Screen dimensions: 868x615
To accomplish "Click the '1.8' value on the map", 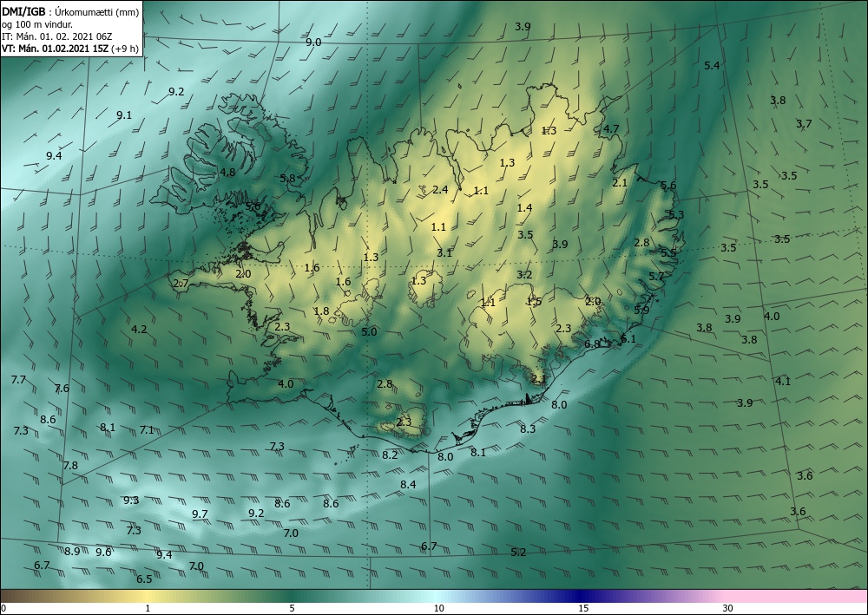I will point(322,311).
